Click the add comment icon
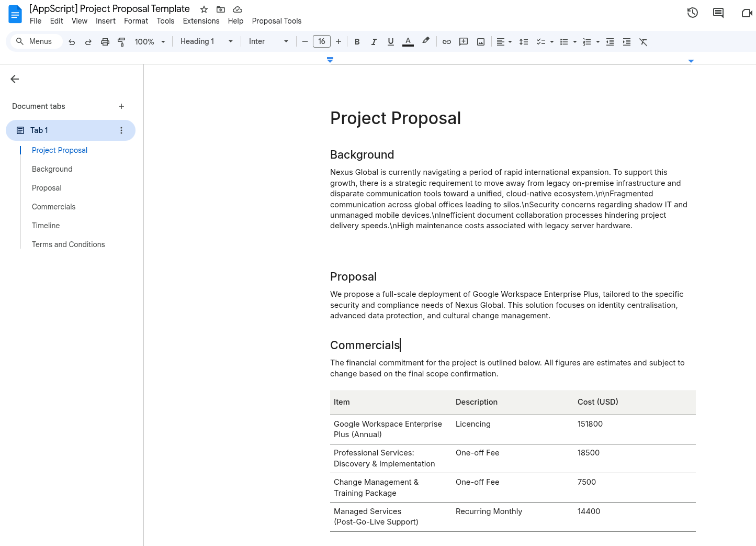756x546 pixels. coord(464,42)
